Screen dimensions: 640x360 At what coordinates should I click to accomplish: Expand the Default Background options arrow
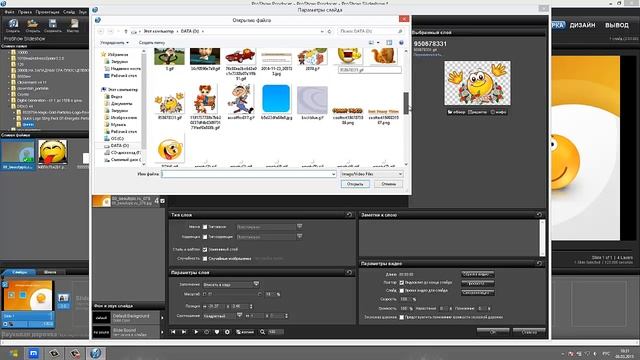pos(162,318)
